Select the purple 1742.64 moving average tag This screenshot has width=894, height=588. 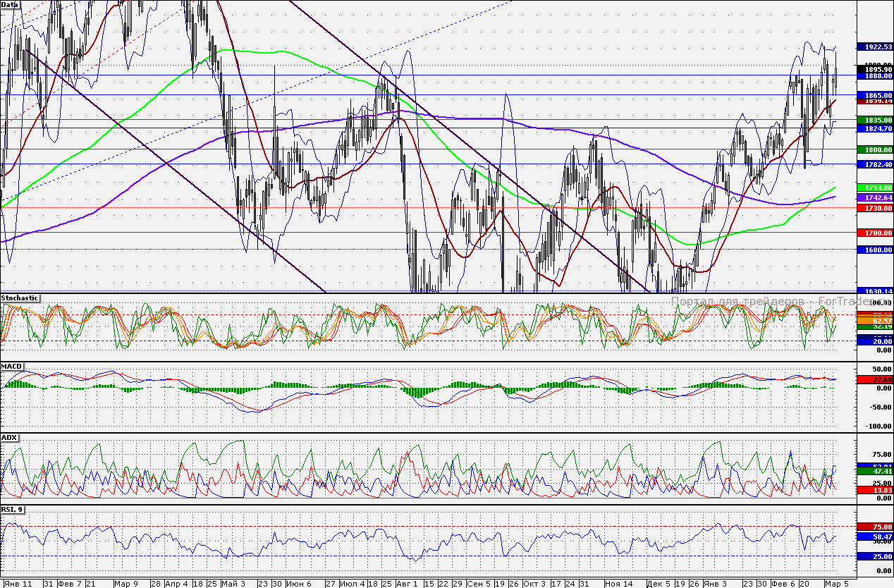point(874,199)
